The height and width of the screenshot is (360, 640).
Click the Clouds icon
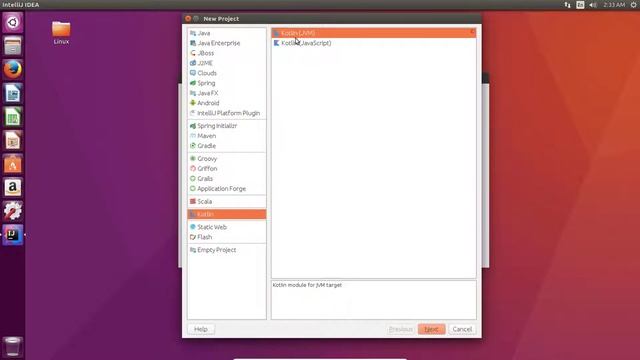pos(193,73)
